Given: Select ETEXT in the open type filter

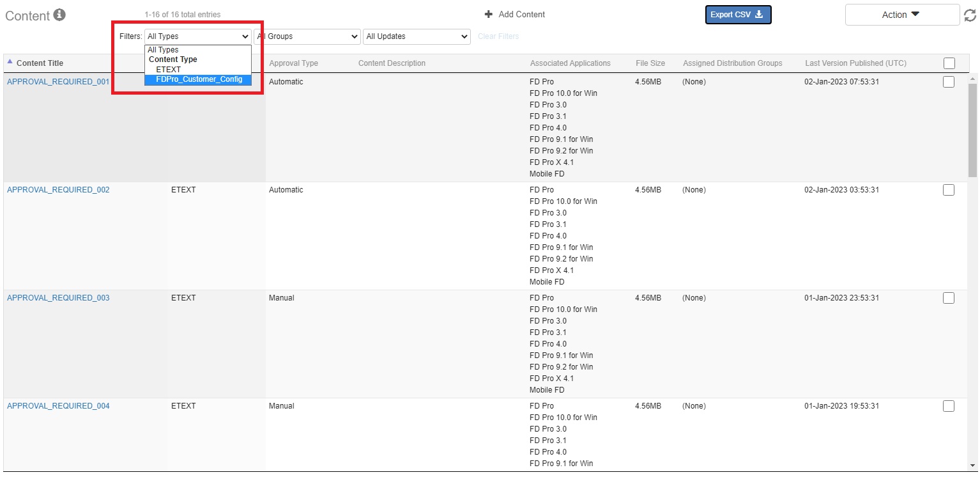Looking at the screenshot, I should tap(168, 69).
